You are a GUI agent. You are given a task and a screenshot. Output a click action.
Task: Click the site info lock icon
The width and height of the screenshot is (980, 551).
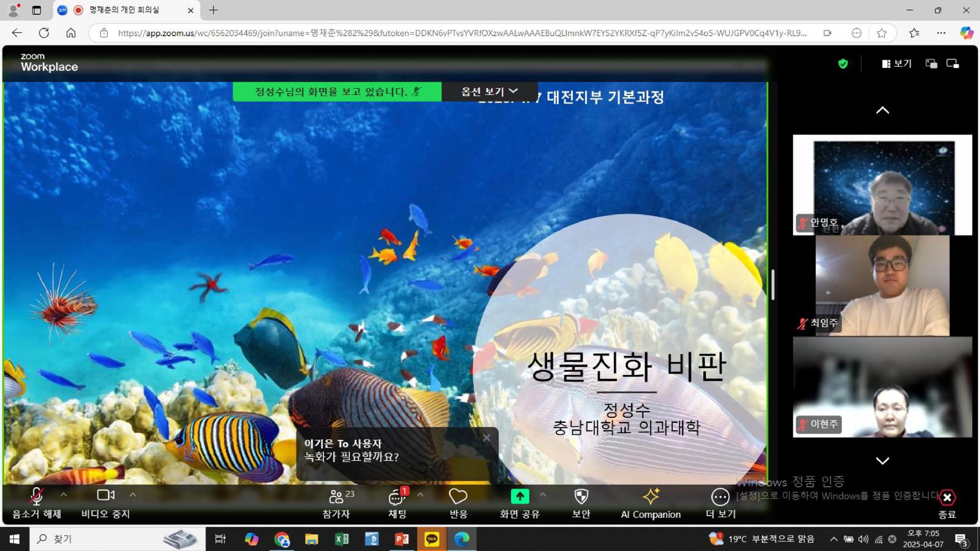104,33
